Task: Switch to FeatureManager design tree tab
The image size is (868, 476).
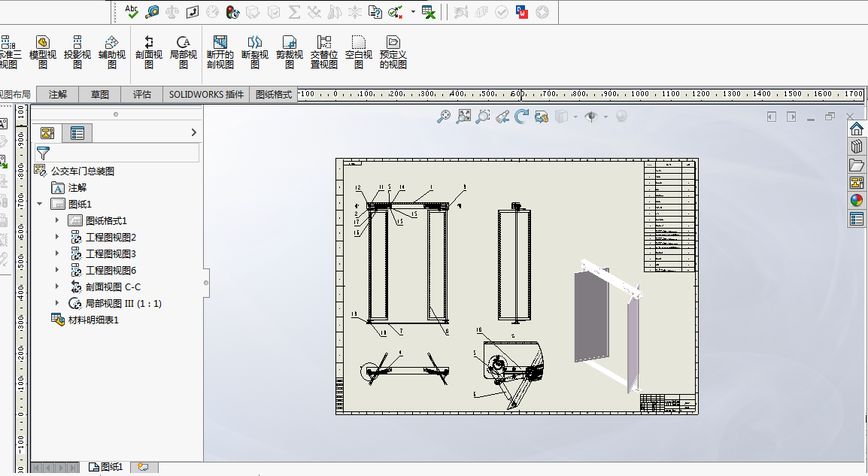Action: [x=47, y=133]
